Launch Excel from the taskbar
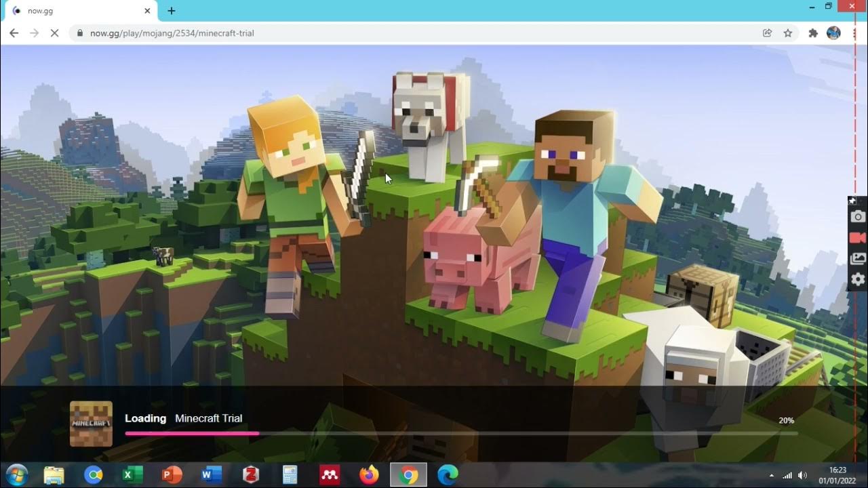The height and width of the screenshot is (488, 868). [x=133, y=475]
